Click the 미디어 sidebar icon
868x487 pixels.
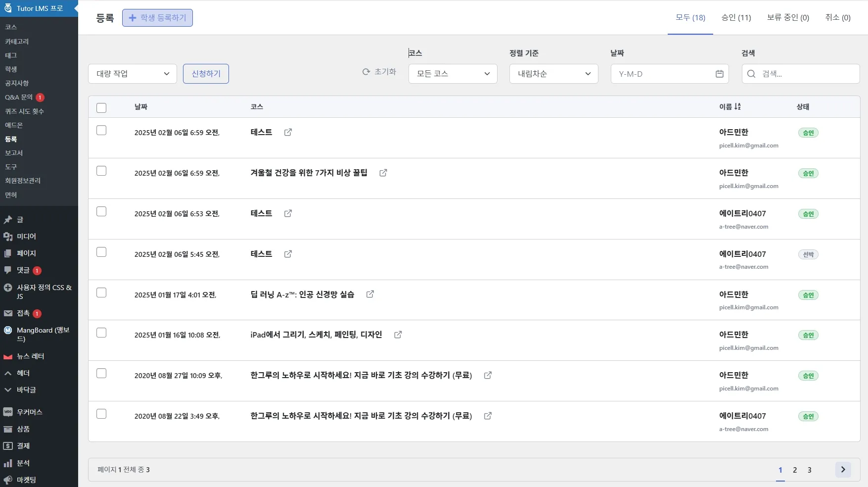[x=7, y=237]
